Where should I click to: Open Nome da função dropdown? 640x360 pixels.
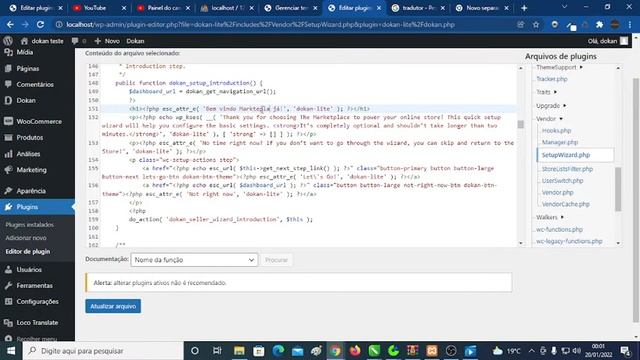[194, 260]
